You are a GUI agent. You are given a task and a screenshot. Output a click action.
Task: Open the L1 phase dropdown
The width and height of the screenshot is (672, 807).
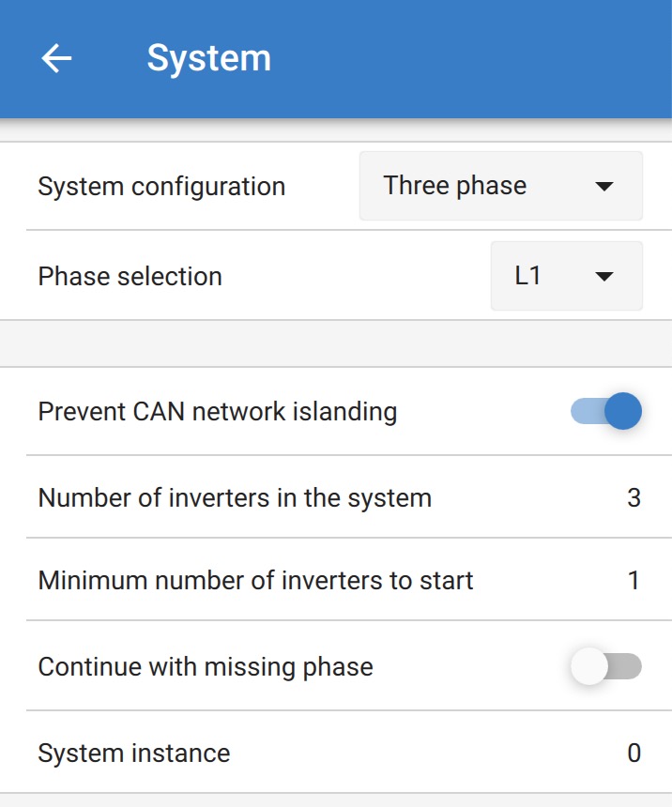[x=566, y=276]
